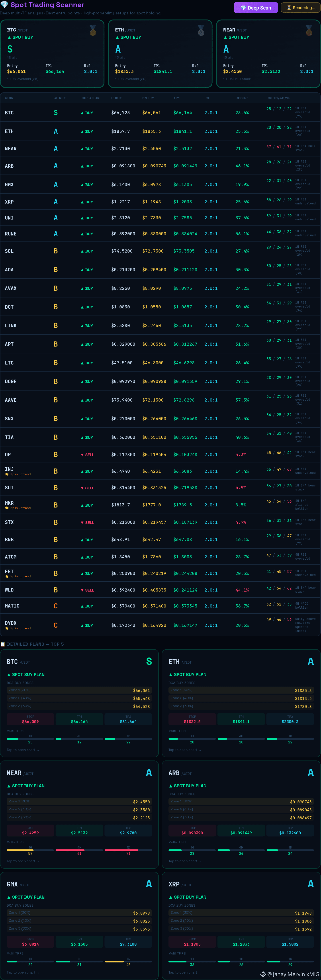Click the ETH plan TP2 $2300.3 box
321x980 pixels.
[x=290, y=719]
